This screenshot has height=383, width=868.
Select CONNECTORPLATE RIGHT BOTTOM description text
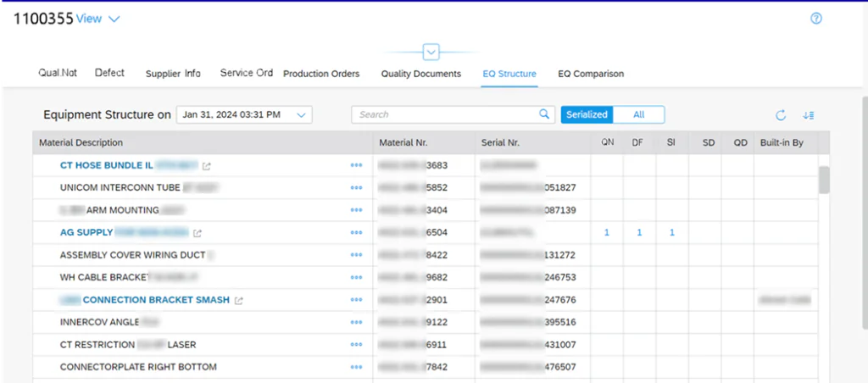pos(138,367)
